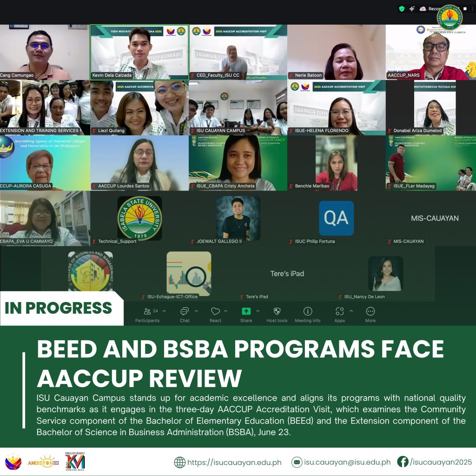Open the AI Companion sparkle icon

[412, 8]
